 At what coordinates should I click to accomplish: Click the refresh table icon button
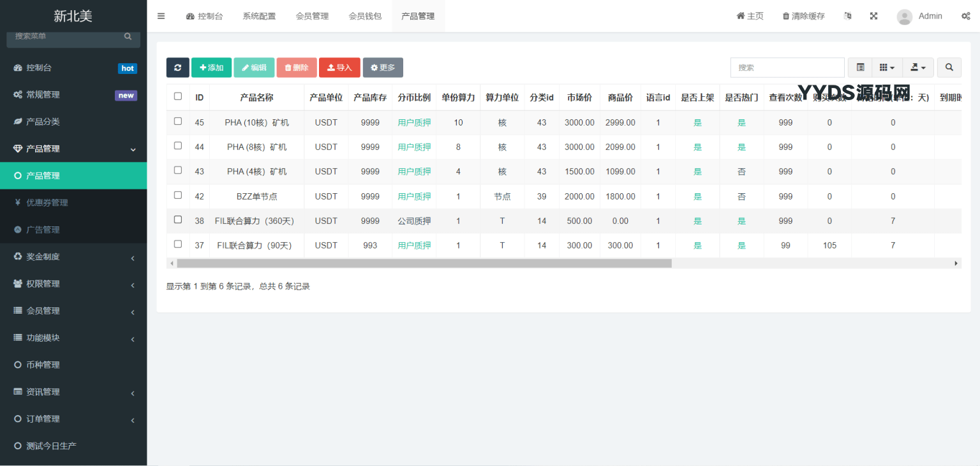point(177,68)
